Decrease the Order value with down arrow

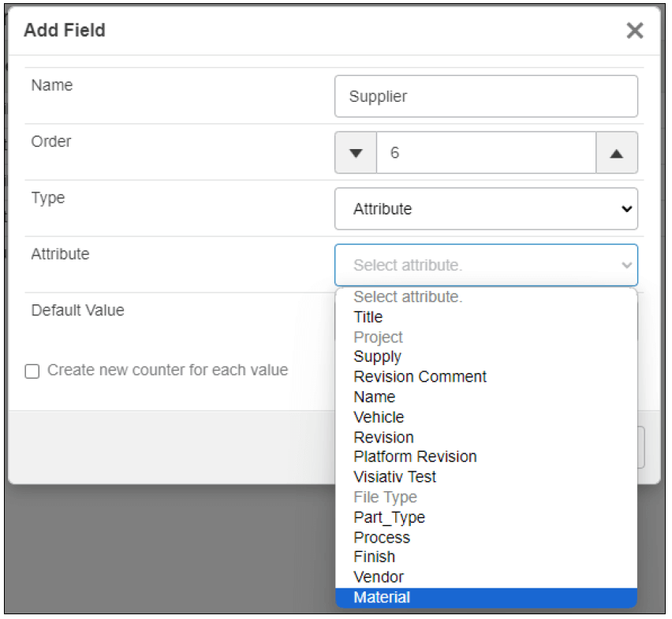pos(356,153)
